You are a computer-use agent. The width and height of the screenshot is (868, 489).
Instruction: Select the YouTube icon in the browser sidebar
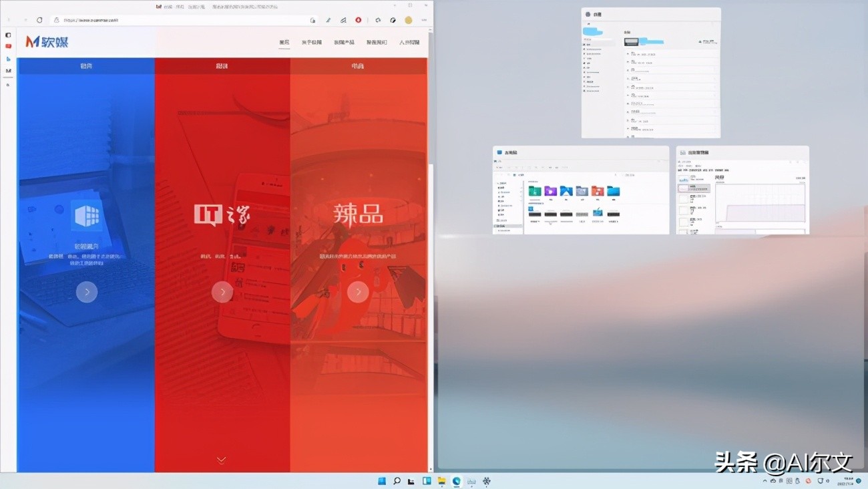click(x=8, y=45)
